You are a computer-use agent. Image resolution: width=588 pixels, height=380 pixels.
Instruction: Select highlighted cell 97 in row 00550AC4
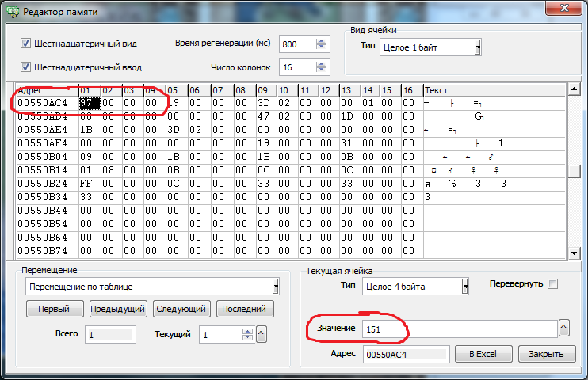point(90,103)
